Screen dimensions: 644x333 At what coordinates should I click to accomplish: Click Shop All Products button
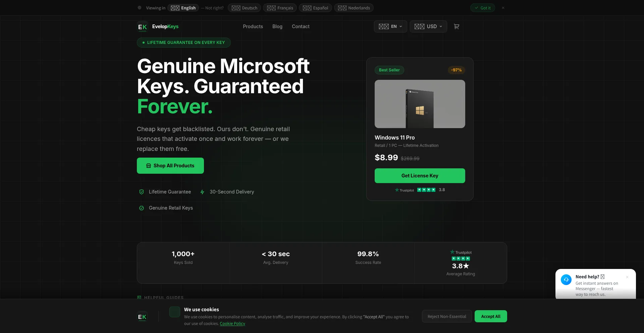click(x=170, y=166)
